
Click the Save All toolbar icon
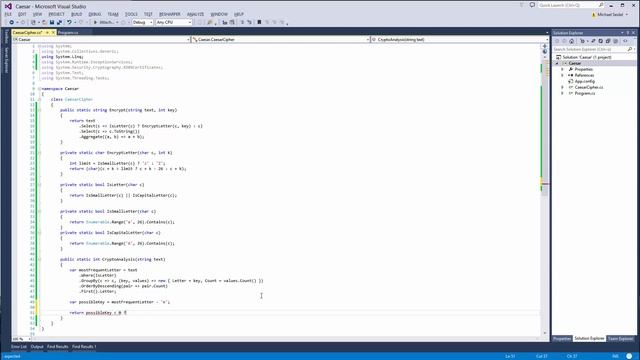(59, 22)
